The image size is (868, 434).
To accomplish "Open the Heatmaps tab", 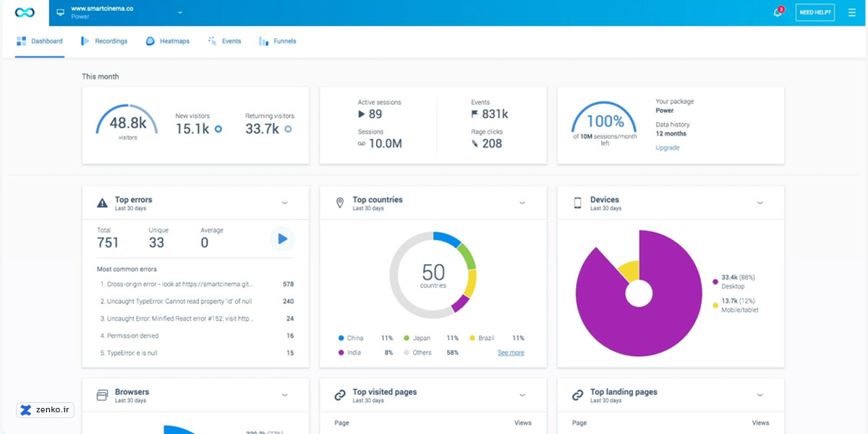I will 168,41.
